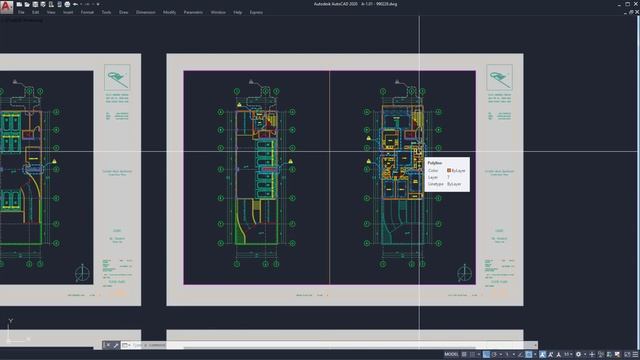Click the Save As icon in Quick Access toolbar
Viewport: 640px width, 360px height.
click(x=43, y=4)
